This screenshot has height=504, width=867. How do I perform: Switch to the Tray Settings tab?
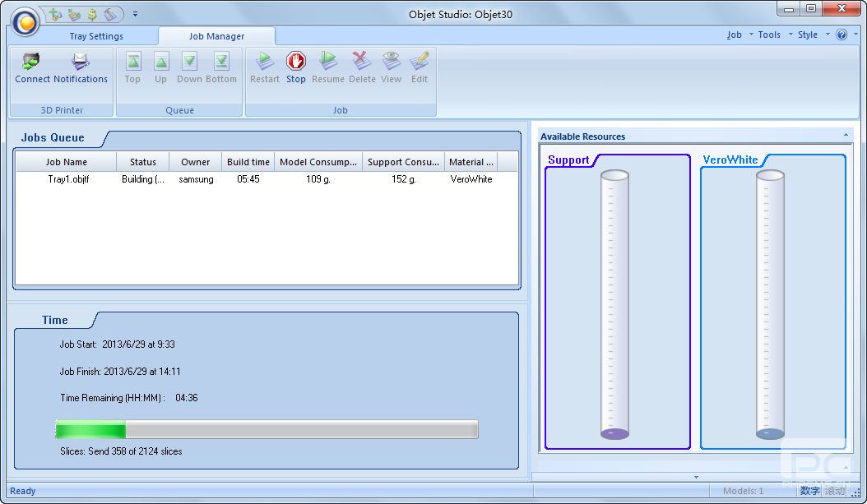pos(96,36)
